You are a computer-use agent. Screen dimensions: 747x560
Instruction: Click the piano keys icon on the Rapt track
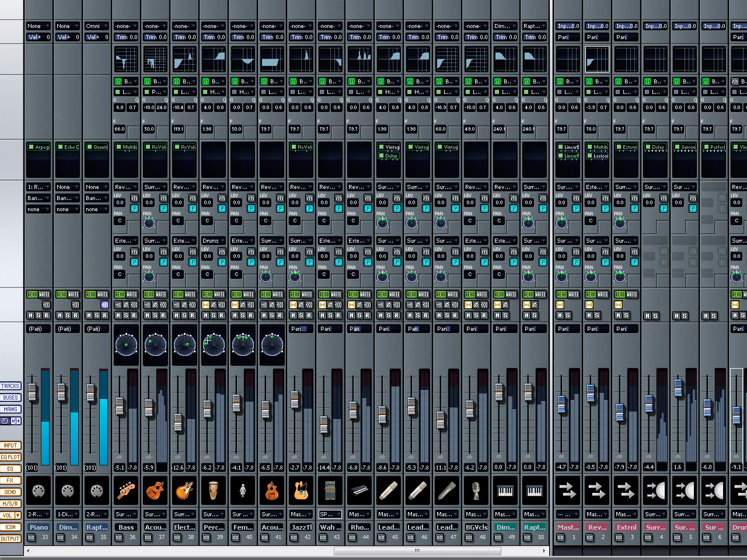coord(534,491)
